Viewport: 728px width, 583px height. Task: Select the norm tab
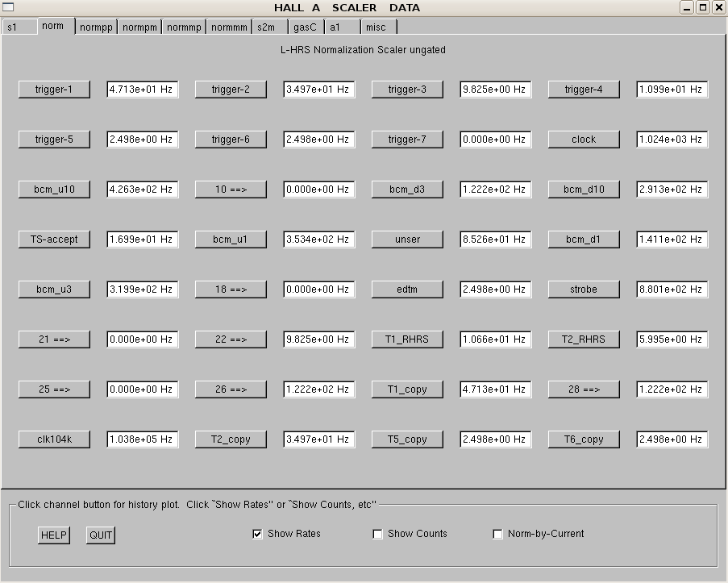coord(56,26)
